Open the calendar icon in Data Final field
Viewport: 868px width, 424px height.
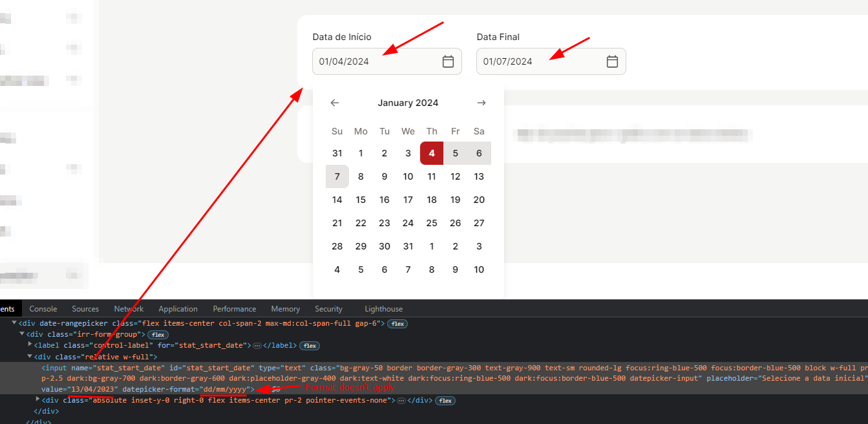pos(612,61)
